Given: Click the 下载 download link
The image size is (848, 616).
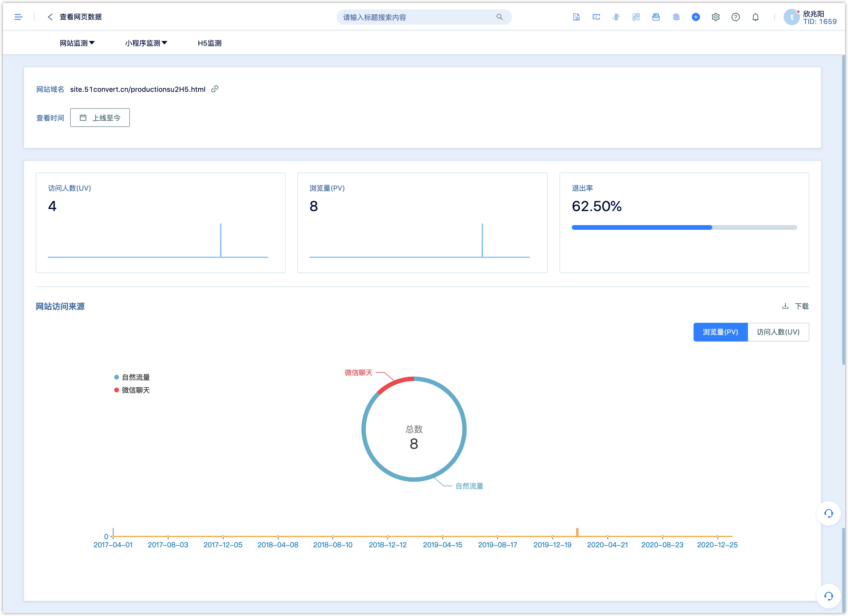Looking at the screenshot, I should [x=801, y=306].
